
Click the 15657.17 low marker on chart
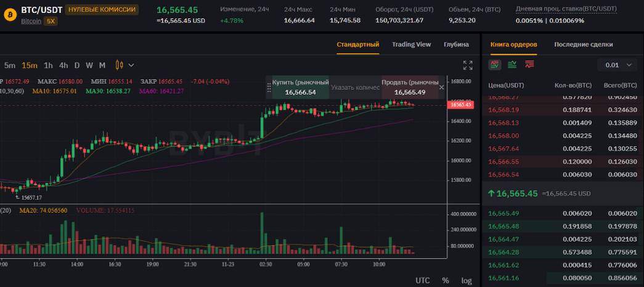[31, 198]
